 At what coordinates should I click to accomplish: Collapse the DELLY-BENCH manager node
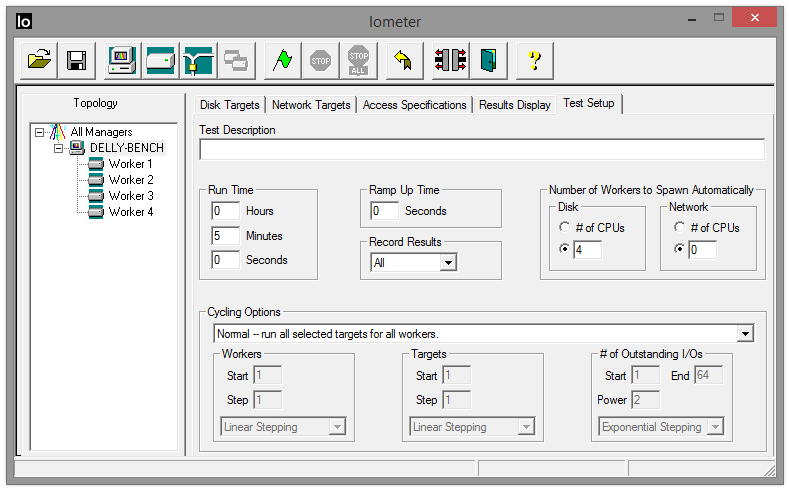(58, 148)
